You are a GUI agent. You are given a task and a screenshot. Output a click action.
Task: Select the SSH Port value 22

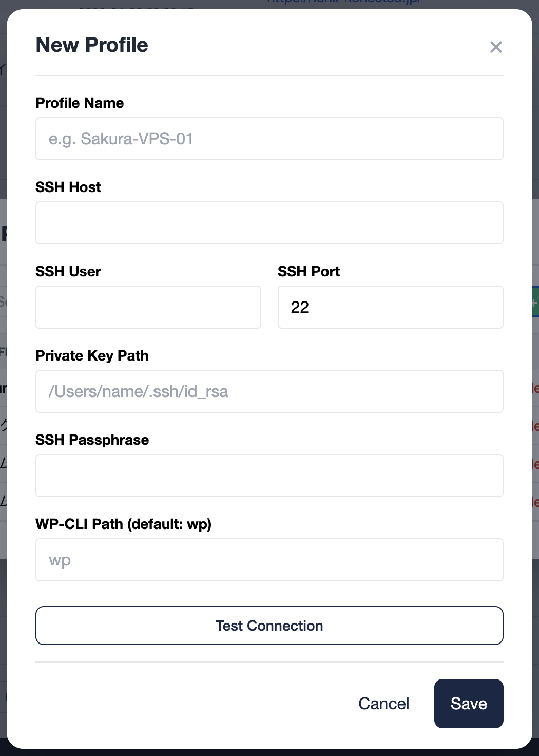[390, 307]
